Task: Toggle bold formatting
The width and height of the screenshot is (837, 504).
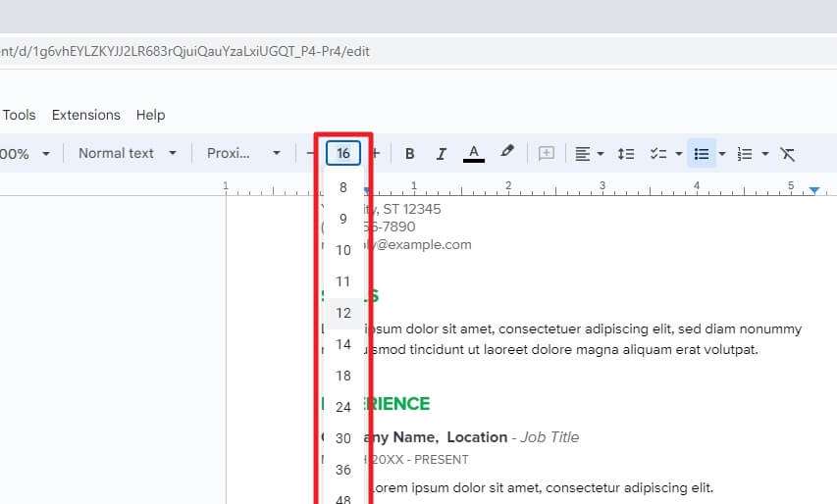Action: 409,154
